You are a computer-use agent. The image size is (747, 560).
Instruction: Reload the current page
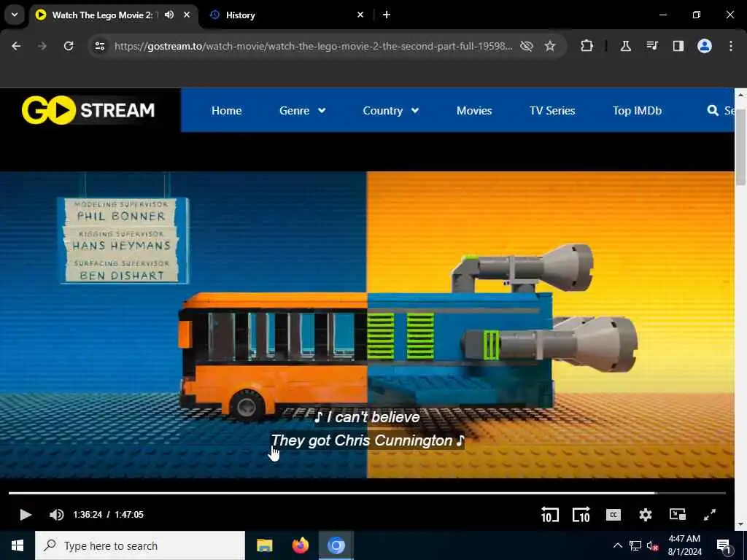(69, 46)
